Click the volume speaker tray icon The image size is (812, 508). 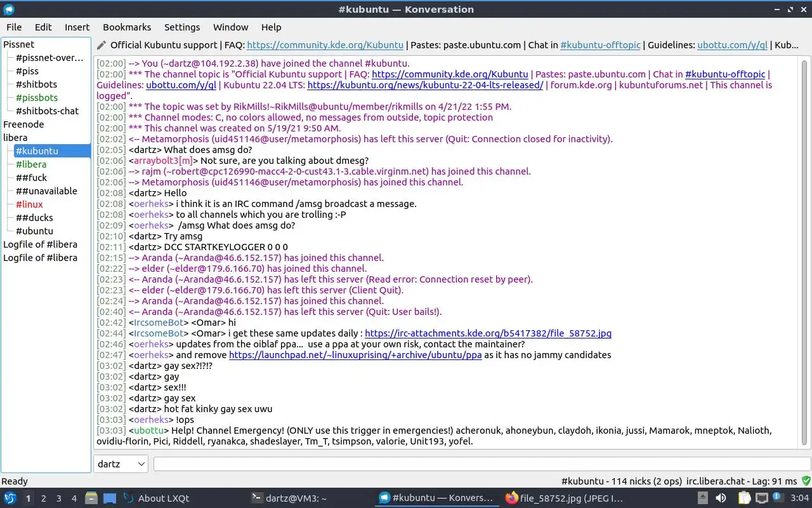coord(721,498)
